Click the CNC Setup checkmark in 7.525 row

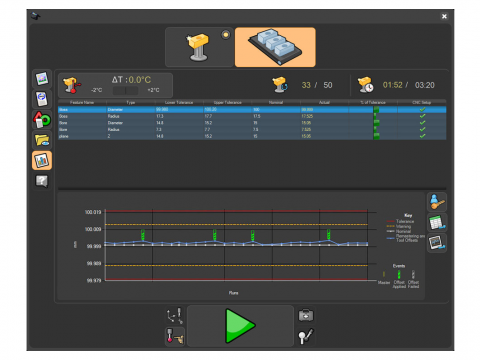click(x=422, y=129)
